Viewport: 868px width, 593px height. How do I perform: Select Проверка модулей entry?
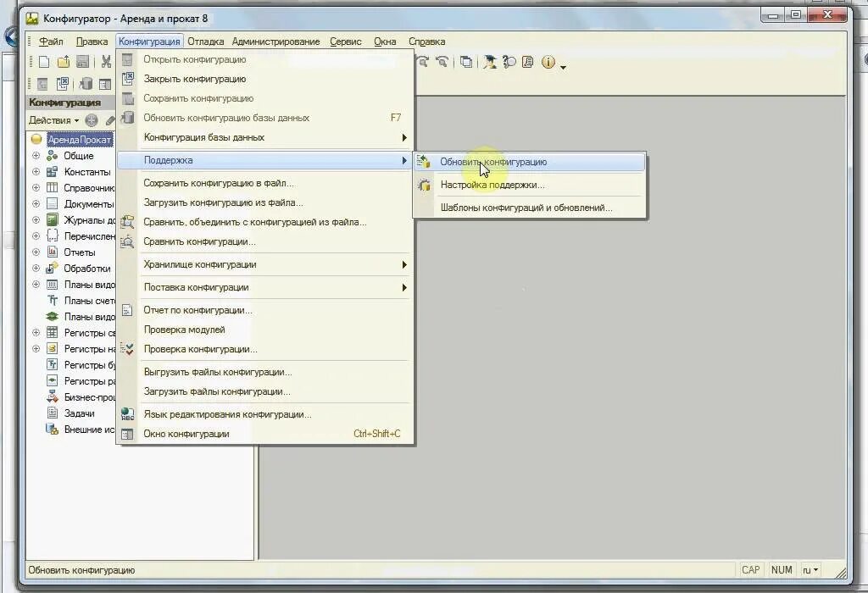tap(265, 330)
